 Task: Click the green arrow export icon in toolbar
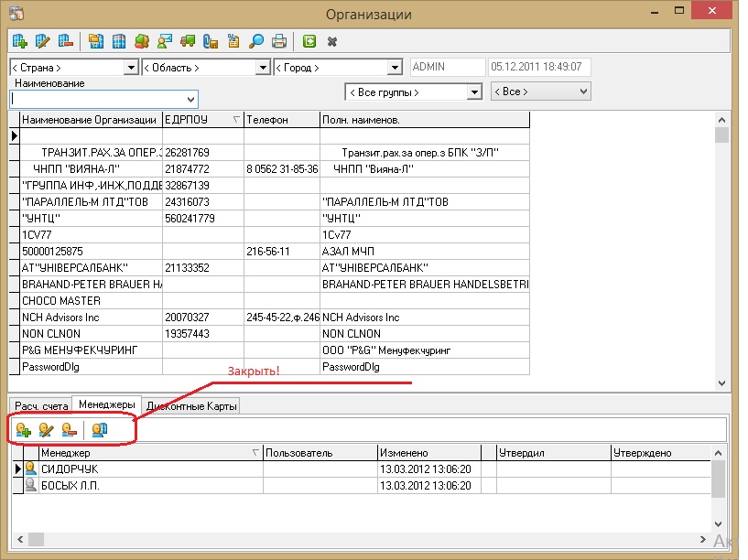(309, 41)
